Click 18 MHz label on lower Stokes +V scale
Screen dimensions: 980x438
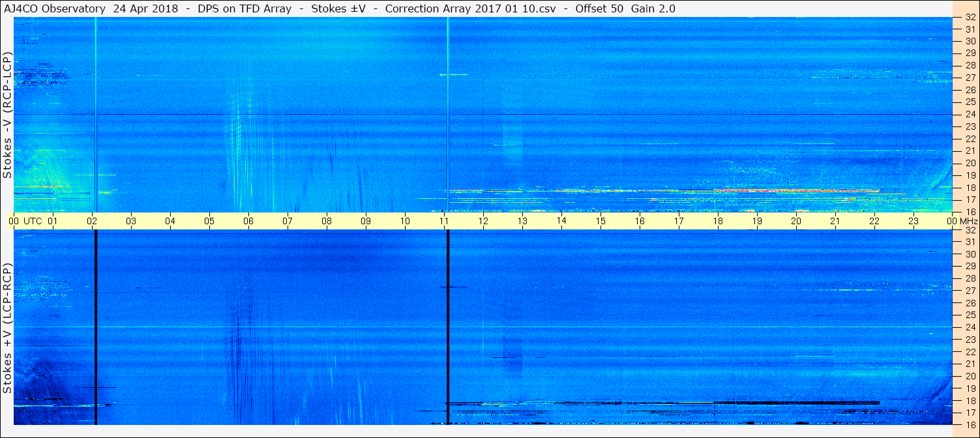point(970,400)
